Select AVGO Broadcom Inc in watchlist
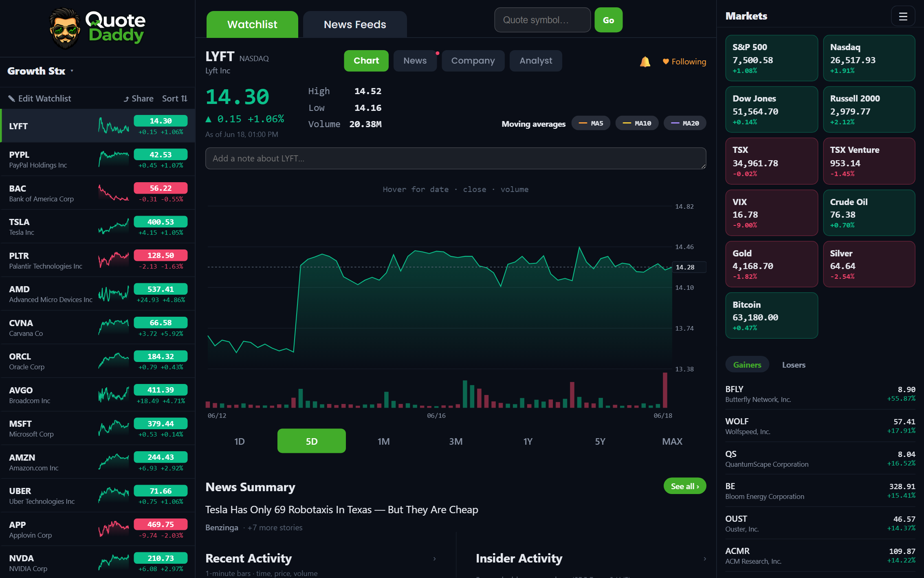924x578 pixels. point(98,395)
